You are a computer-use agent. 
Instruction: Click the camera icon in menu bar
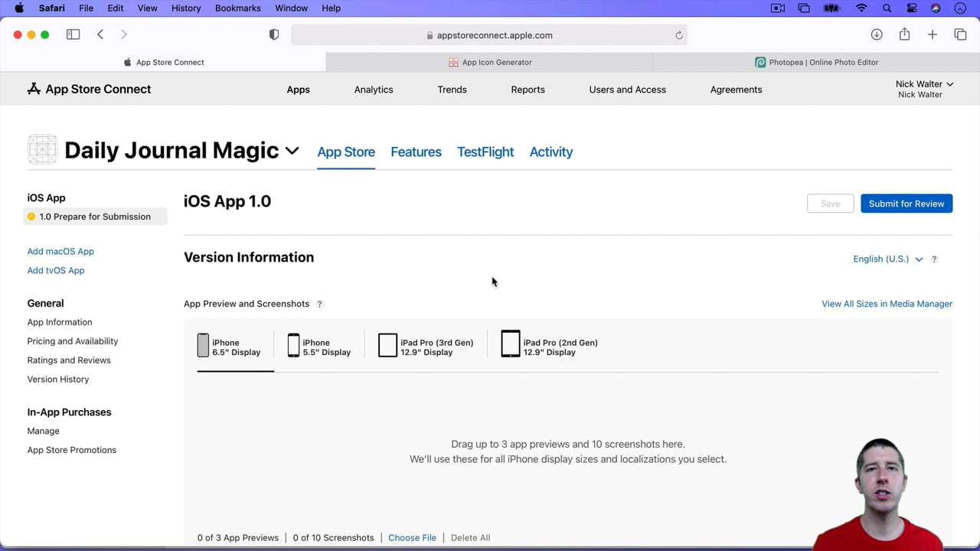(x=778, y=8)
